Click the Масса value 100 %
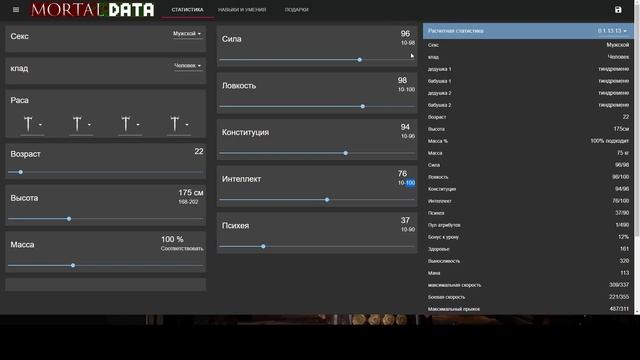 tap(172, 240)
